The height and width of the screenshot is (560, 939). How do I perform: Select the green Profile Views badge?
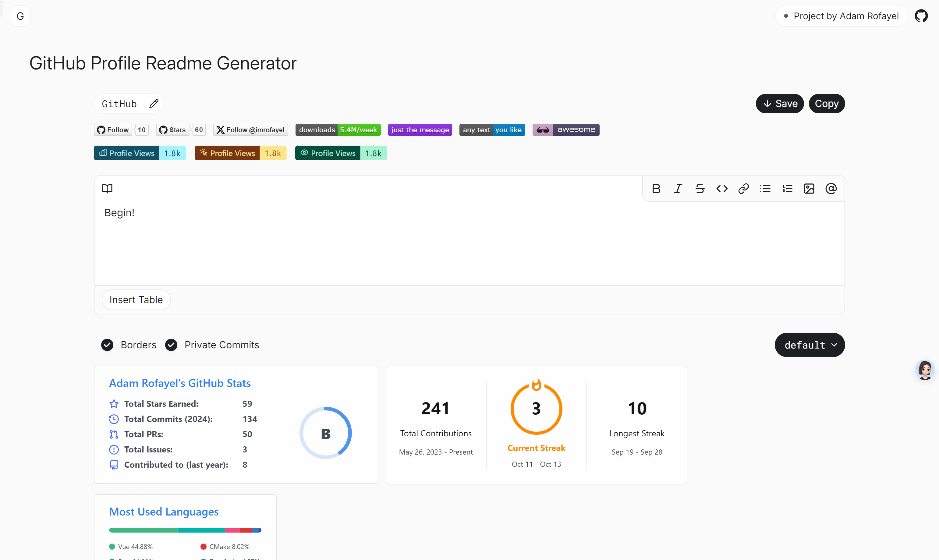pos(341,153)
